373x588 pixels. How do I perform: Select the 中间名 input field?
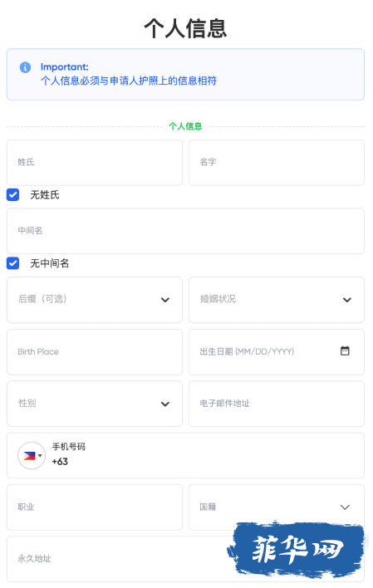pos(185,231)
